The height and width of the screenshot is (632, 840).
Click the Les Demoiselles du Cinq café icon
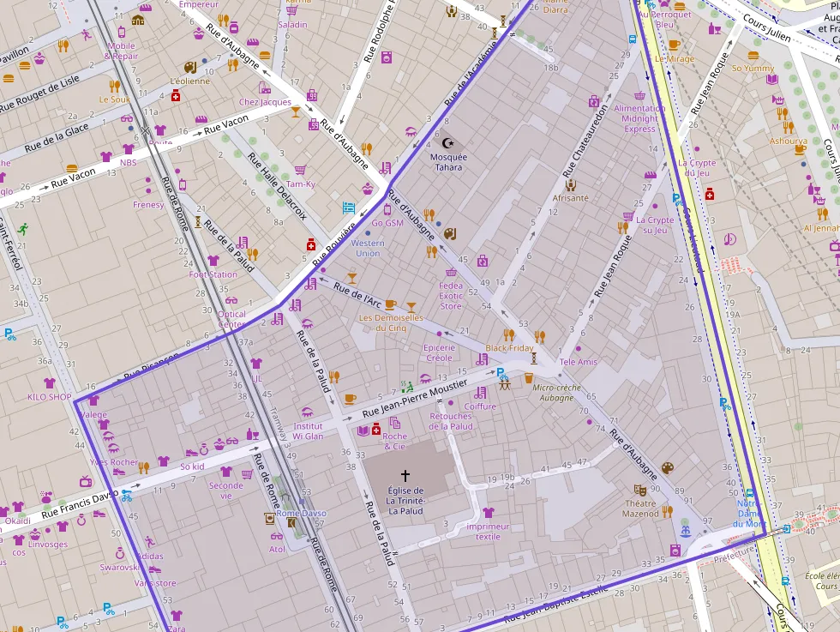390,304
